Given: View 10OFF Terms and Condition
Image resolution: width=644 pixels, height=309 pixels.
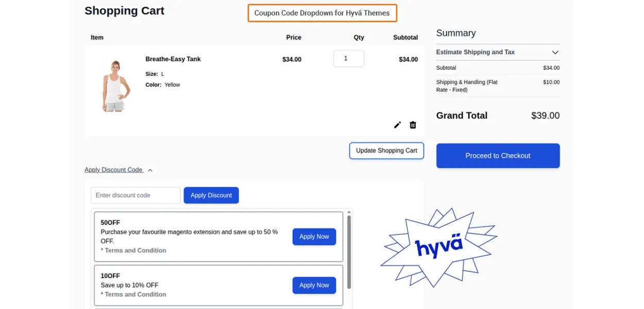Looking at the screenshot, I should [x=135, y=295].
